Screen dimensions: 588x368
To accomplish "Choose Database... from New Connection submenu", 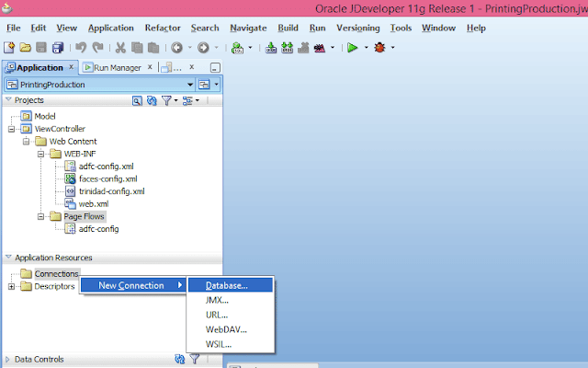I will [231, 285].
